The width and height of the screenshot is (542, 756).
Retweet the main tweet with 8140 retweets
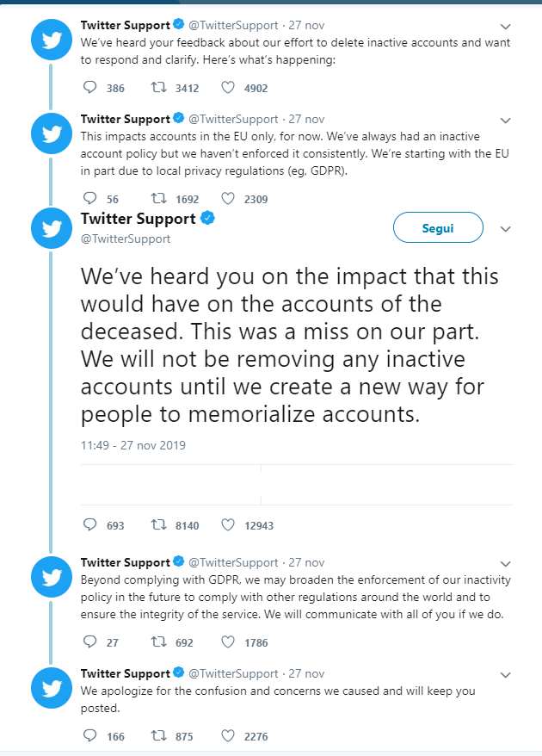point(158,524)
